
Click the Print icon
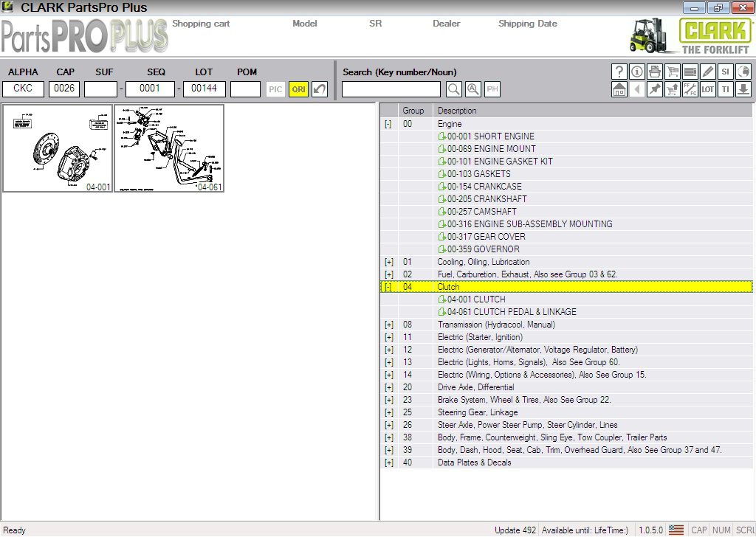coord(655,72)
